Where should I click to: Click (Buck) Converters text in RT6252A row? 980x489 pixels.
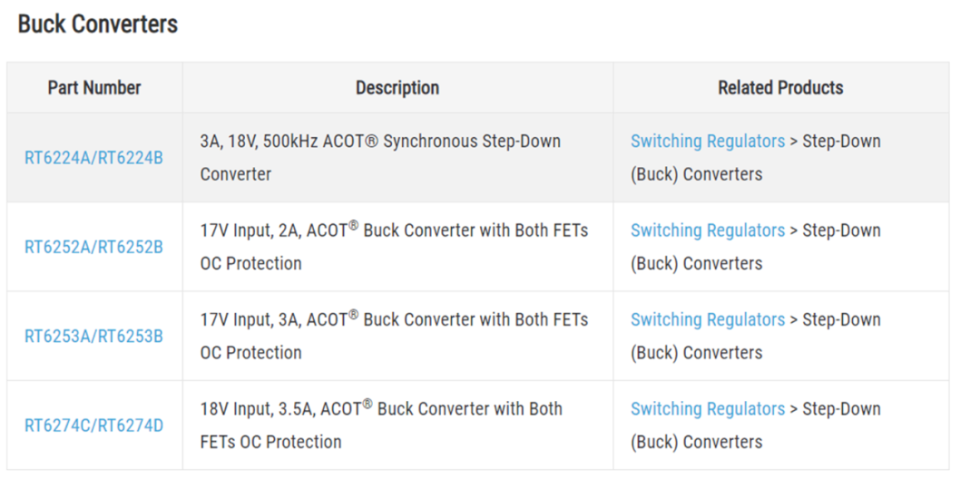point(696,263)
